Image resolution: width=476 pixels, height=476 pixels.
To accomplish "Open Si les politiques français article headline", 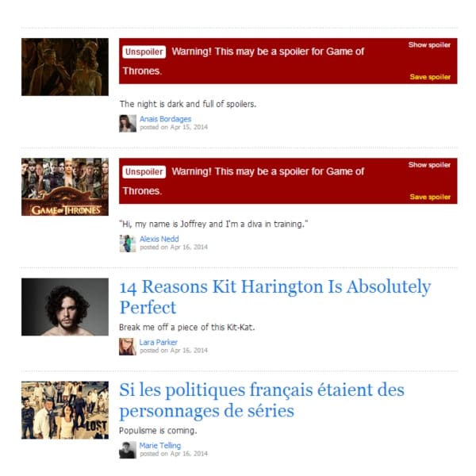I will (x=262, y=400).
